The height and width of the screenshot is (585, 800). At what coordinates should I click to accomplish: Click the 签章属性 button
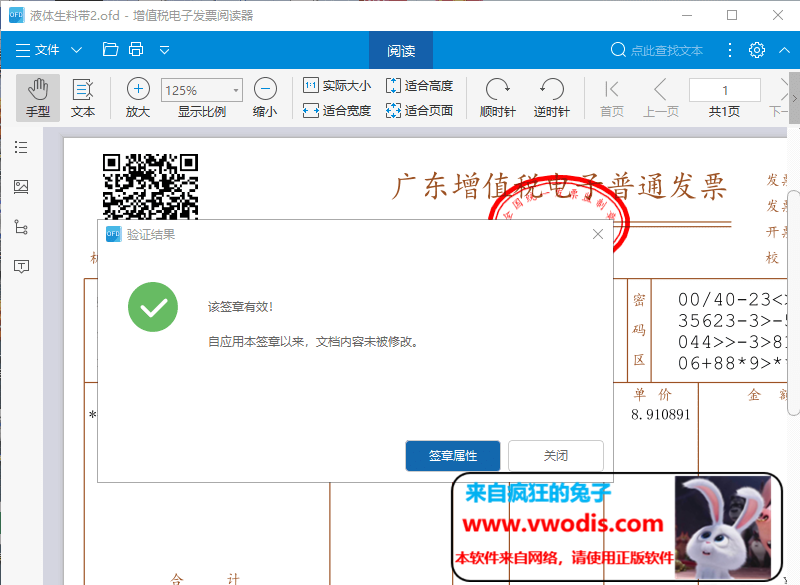pos(453,456)
